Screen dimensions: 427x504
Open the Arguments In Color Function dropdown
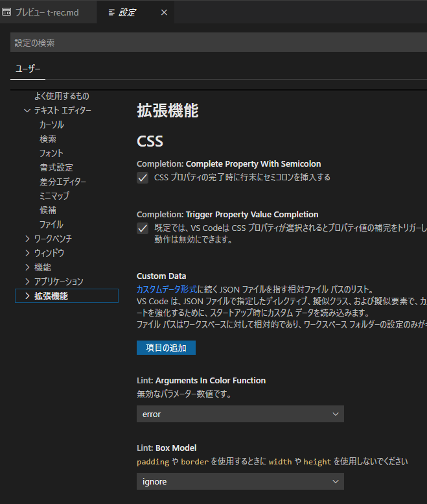240,414
